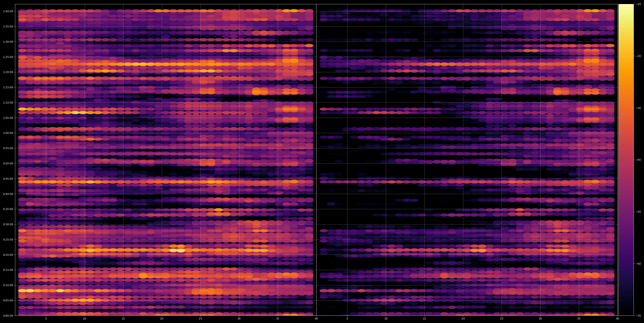The width and height of the screenshot is (644, 323).
Task: Click the 1:25:00 y-axis tick label
Action: [8, 57]
